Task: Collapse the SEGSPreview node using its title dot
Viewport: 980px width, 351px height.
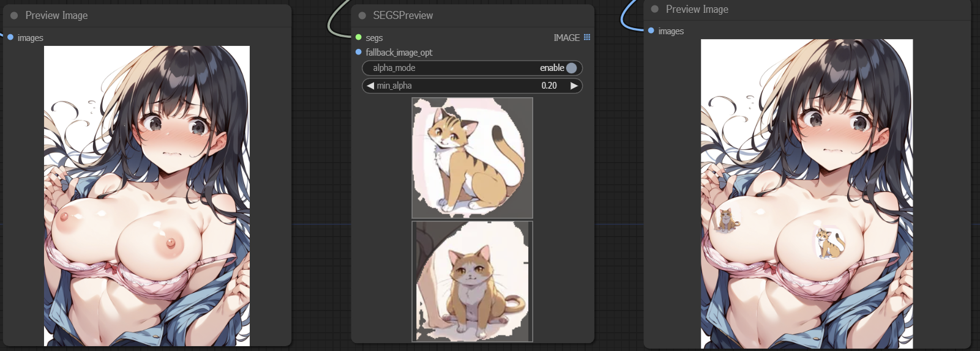Action: pyautogui.click(x=362, y=15)
